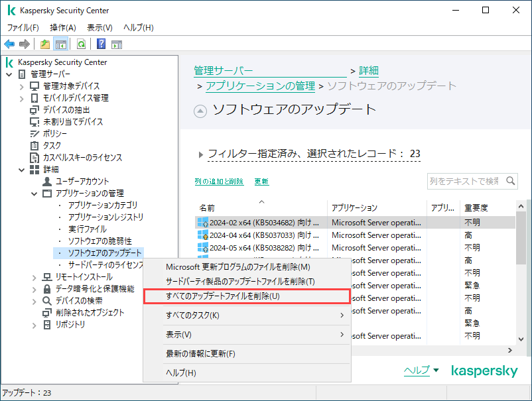Expand the リポジトリ tree node
This screenshot has width=532, height=401.
pyautogui.click(x=34, y=325)
